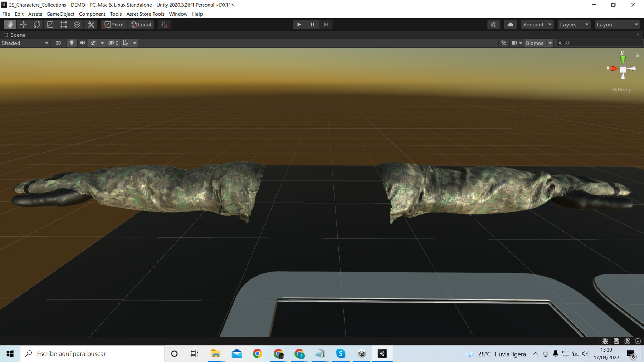Select the Hand tool
Viewport: 644px width, 362px height.
coord(10,24)
